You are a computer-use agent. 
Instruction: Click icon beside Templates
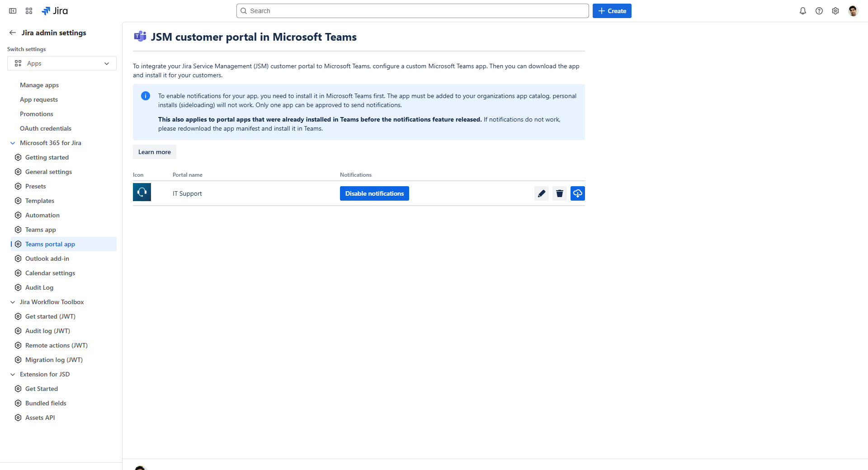point(18,201)
